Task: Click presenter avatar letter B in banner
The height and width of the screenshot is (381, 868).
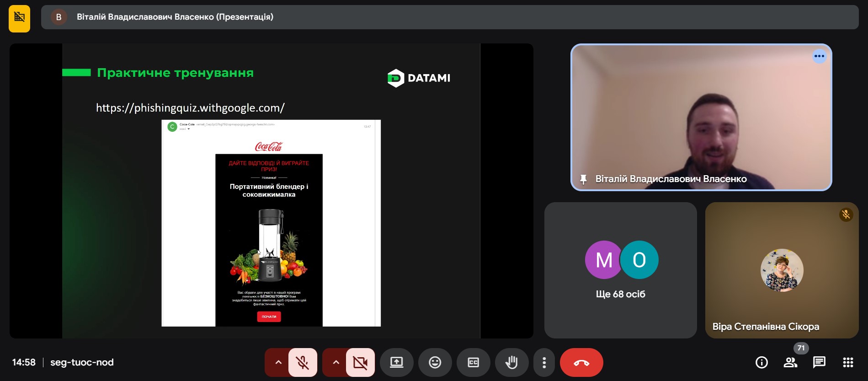Action: click(x=59, y=17)
